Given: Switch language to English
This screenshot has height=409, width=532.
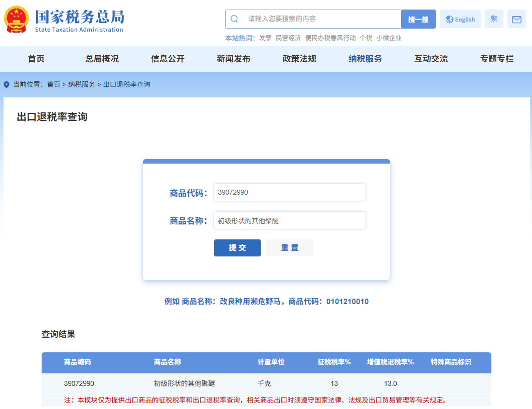Looking at the screenshot, I should tap(460, 19).
